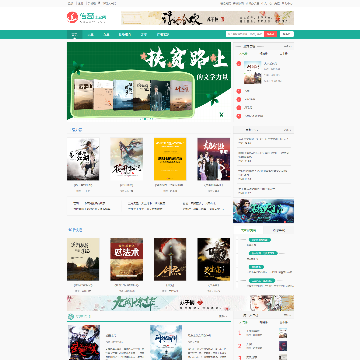Open cover thumbnail of top-ranked sidebar book

pos(252,72)
